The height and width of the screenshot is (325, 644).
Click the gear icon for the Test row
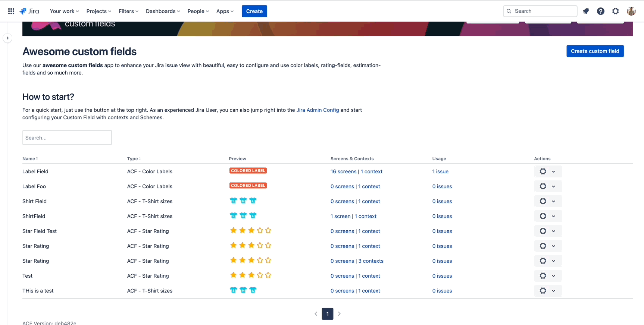pos(543,276)
